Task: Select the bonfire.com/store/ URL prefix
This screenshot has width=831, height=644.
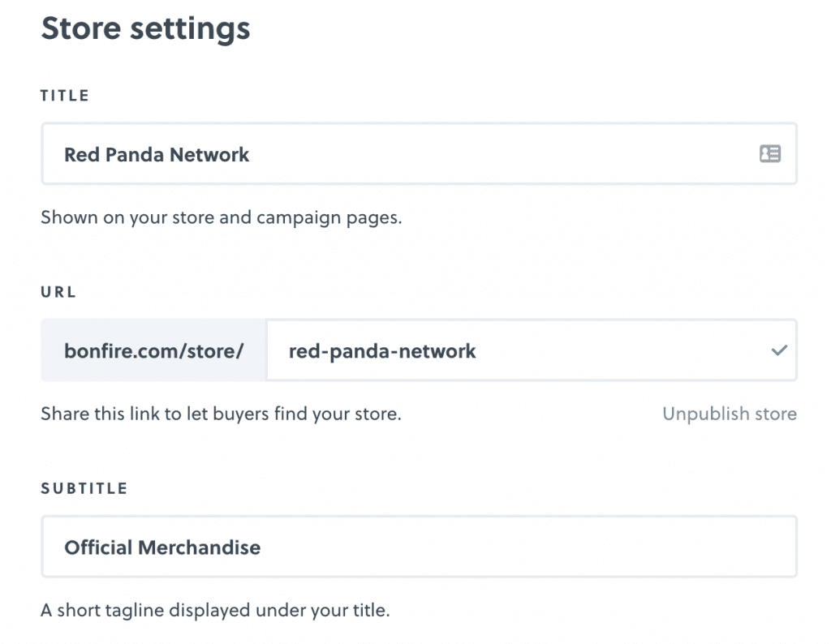Action: [x=153, y=350]
